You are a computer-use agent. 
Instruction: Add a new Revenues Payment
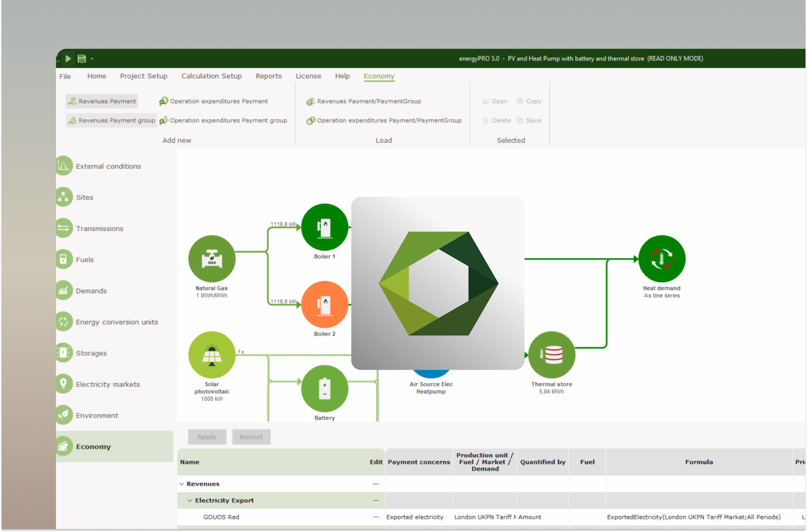pos(102,101)
